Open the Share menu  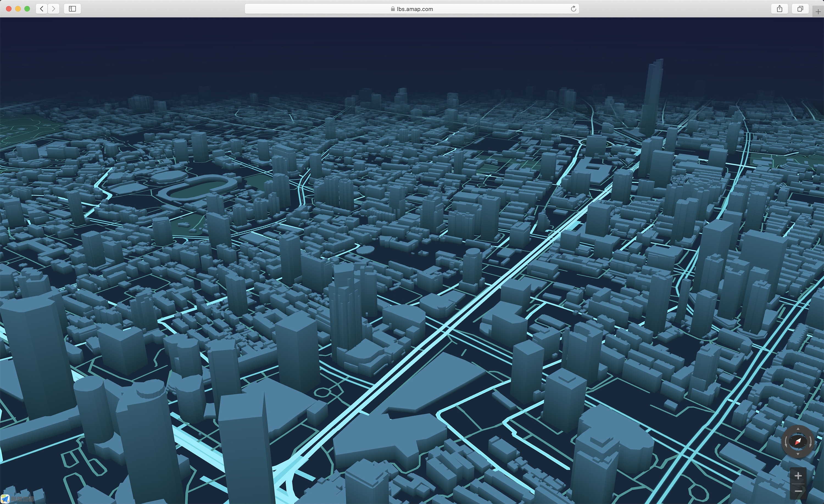point(780,9)
